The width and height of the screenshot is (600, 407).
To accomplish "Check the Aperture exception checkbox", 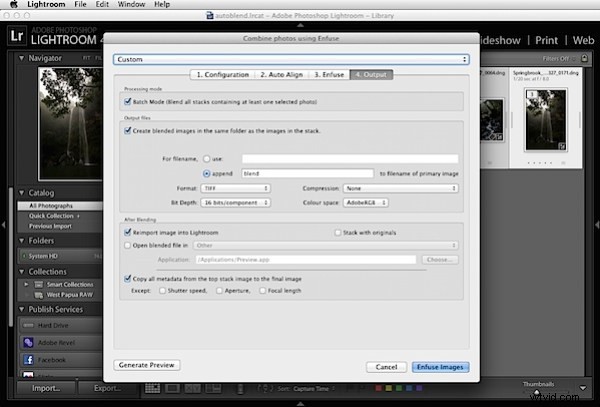I will 220,291.
